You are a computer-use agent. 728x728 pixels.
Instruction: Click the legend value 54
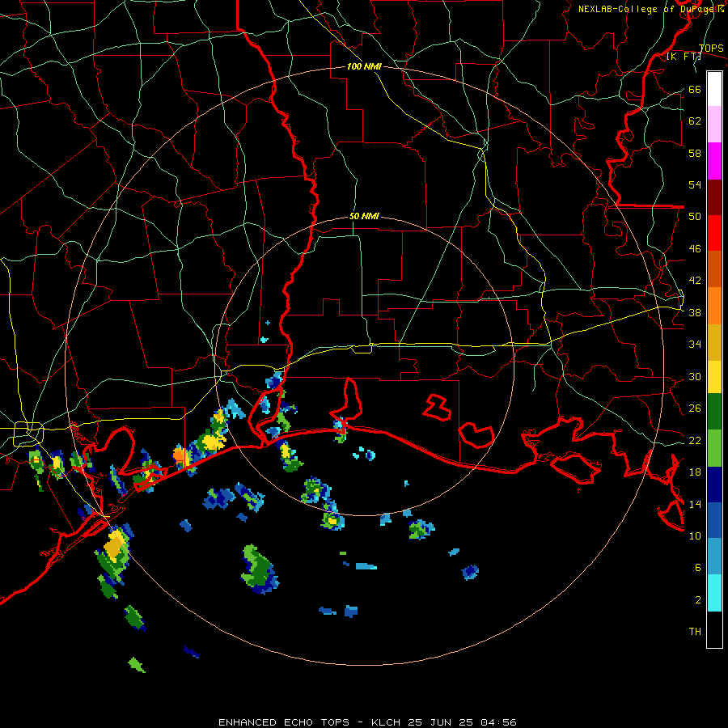[695, 184]
